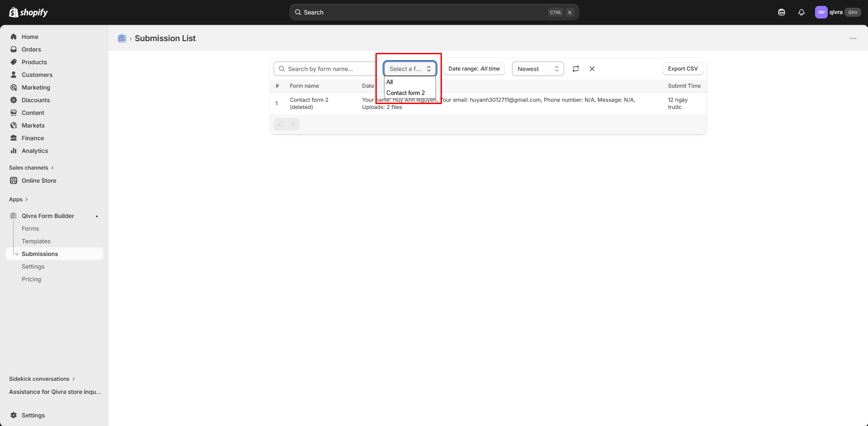
Task: Open Qivra Form Builder app
Action: coord(48,216)
